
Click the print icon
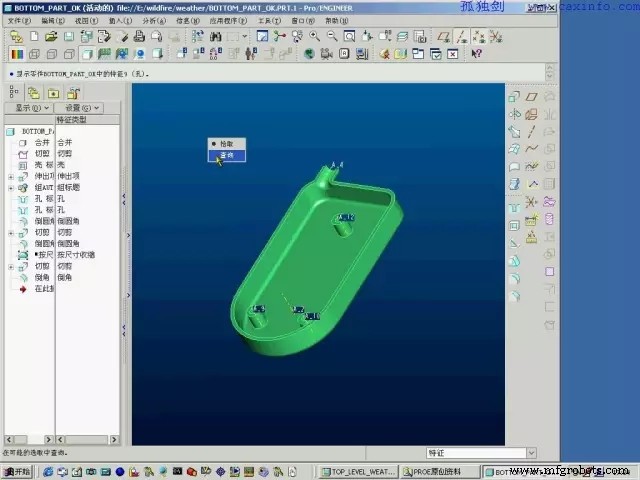point(139,37)
